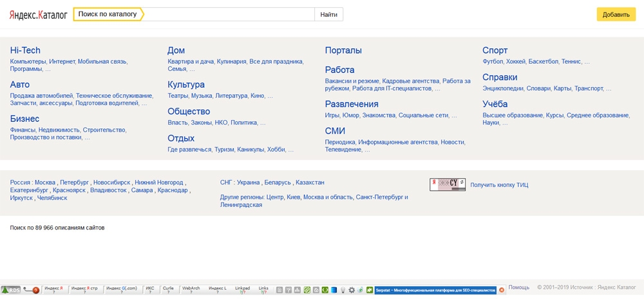This screenshot has width=644, height=305.
Task: Open Кулинария subcategory under Дом
Action: 232,62
